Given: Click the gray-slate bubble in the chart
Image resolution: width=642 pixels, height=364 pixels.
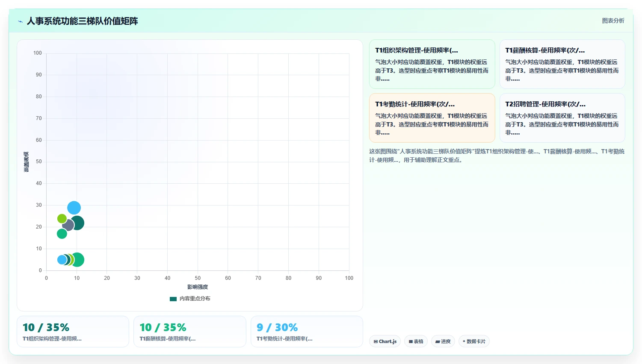Looking at the screenshot, I should (68, 225).
